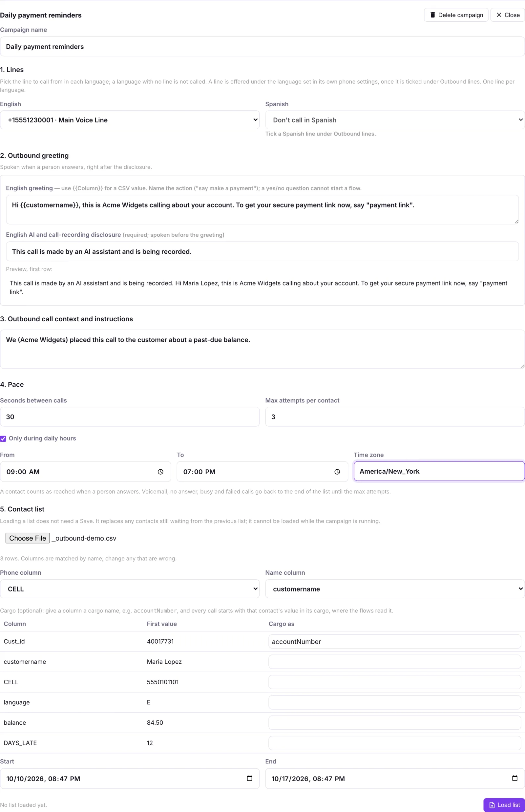
Task: Edit the Seconds between calls field
Action: coord(130,417)
